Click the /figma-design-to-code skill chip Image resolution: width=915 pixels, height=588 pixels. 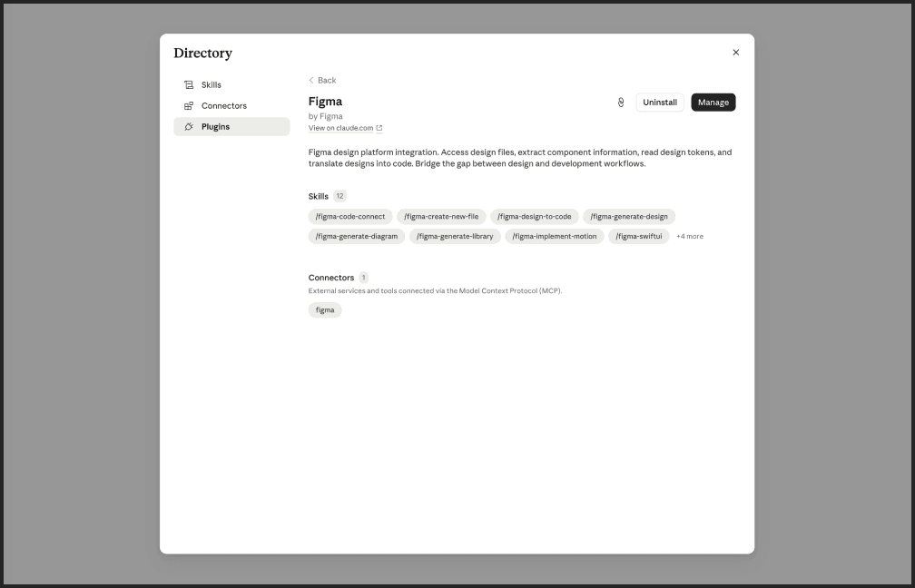[x=535, y=217]
